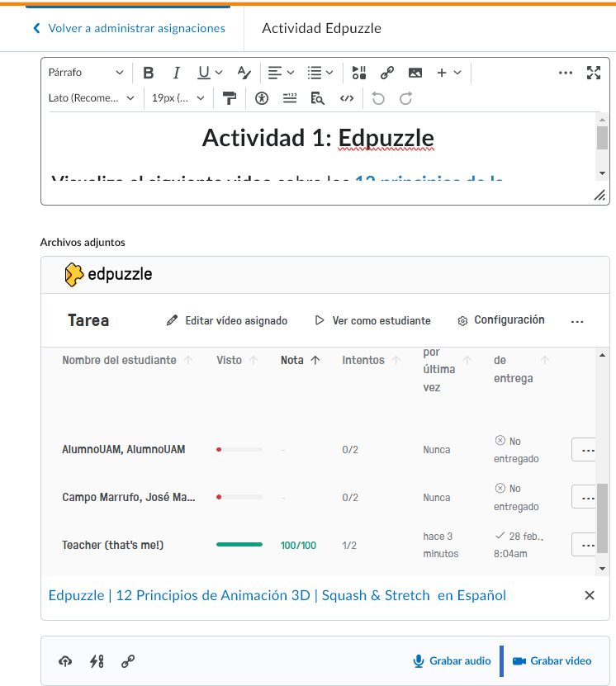The height and width of the screenshot is (686, 616).
Task: Expand the Lato font family dropdown
Action: click(x=91, y=98)
